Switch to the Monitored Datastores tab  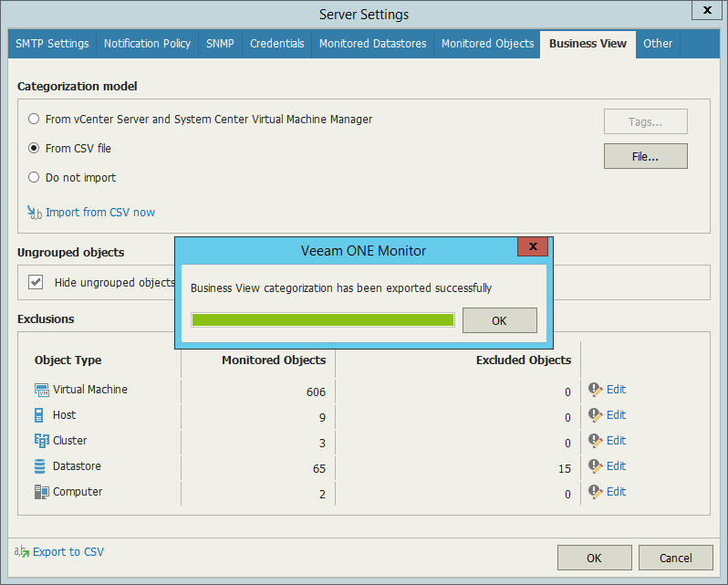373,44
